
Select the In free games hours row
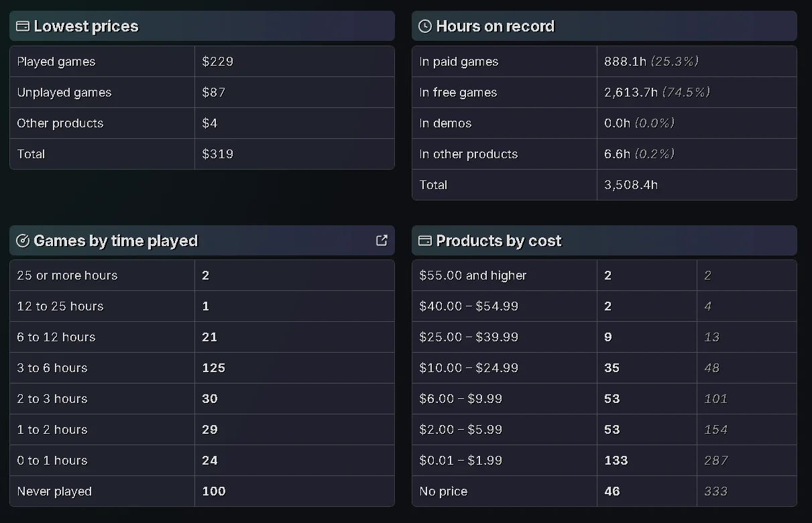click(604, 93)
